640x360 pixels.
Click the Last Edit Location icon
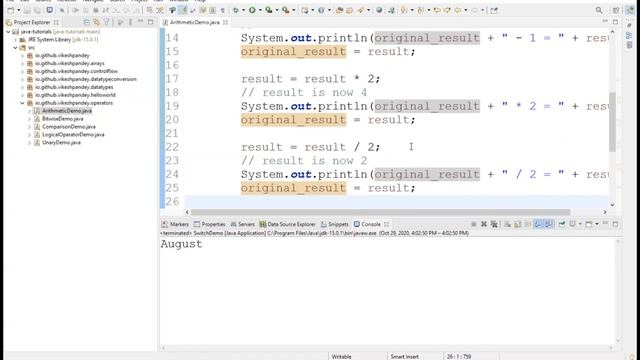click(x=437, y=10)
